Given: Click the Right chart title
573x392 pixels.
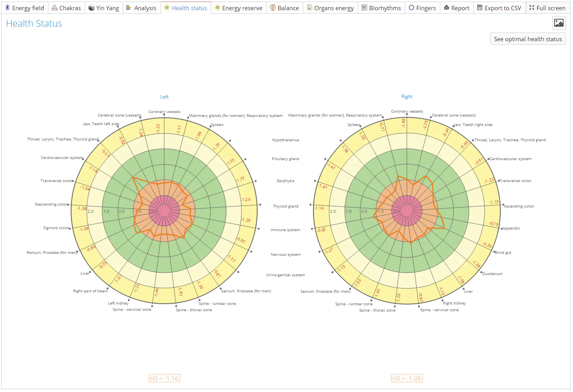Looking at the screenshot, I should (406, 97).
